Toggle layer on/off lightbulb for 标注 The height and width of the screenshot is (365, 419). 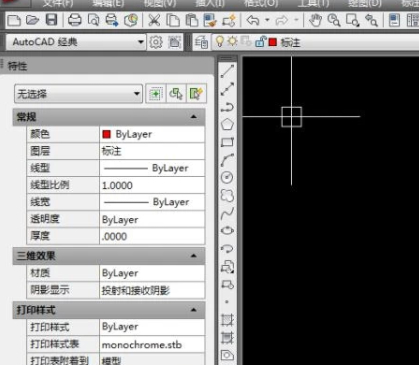pos(220,41)
